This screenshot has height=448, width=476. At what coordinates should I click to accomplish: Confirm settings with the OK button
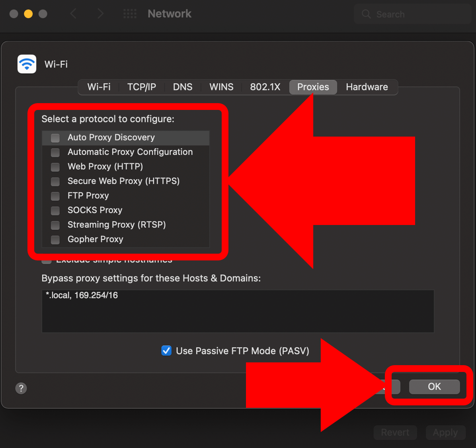(x=434, y=387)
